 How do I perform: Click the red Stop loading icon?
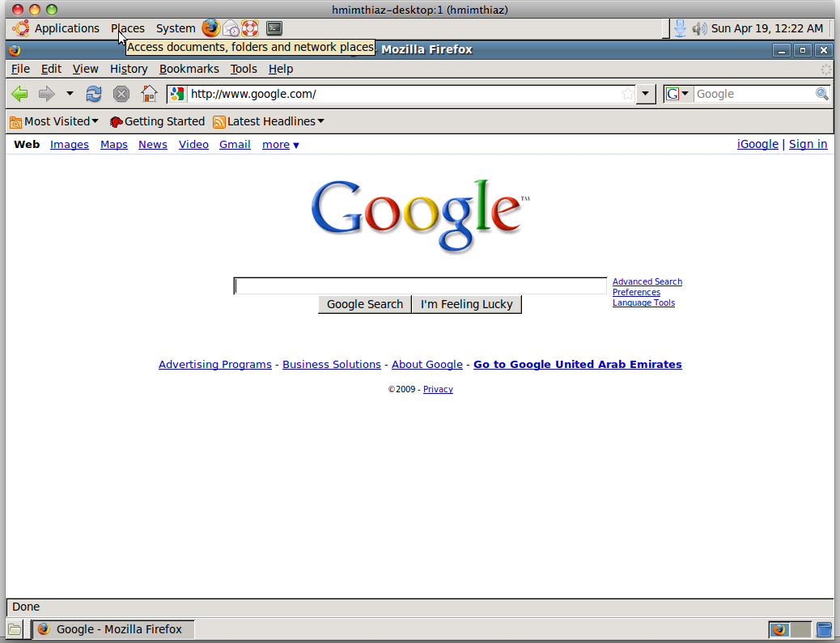[x=121, y=95]
